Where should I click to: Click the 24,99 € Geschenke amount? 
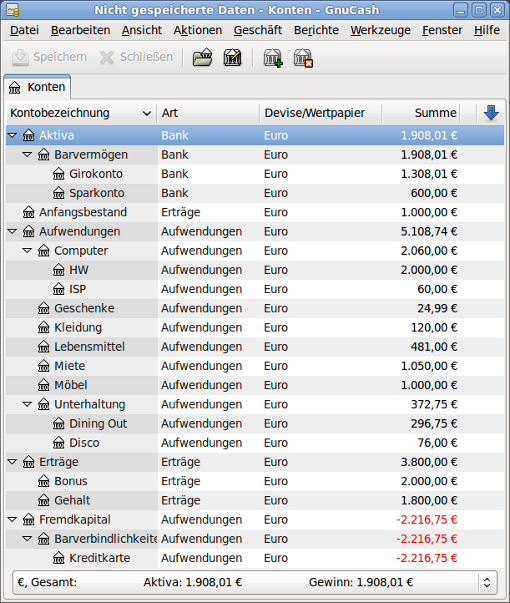437,308
